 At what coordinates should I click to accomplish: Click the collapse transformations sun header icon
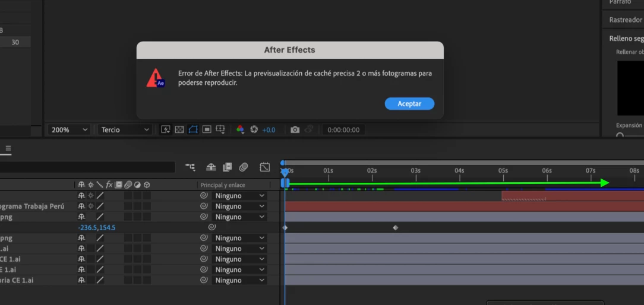point(91,185)
